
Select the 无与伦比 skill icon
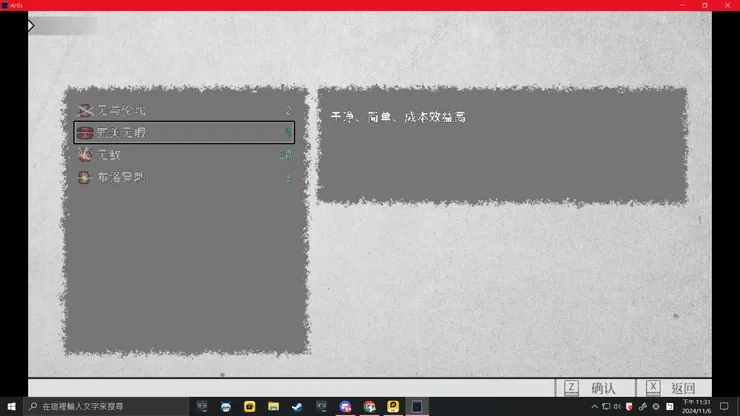[85, 110]
